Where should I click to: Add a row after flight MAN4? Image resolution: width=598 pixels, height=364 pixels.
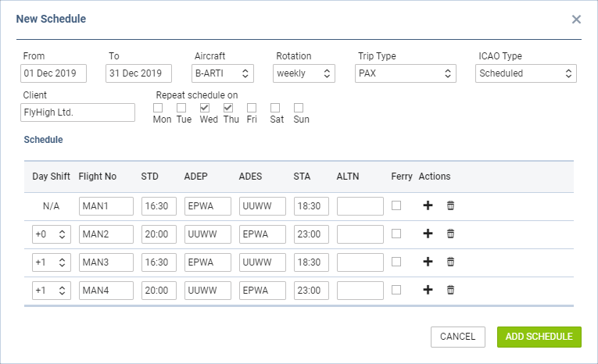(x=428, y=290)
